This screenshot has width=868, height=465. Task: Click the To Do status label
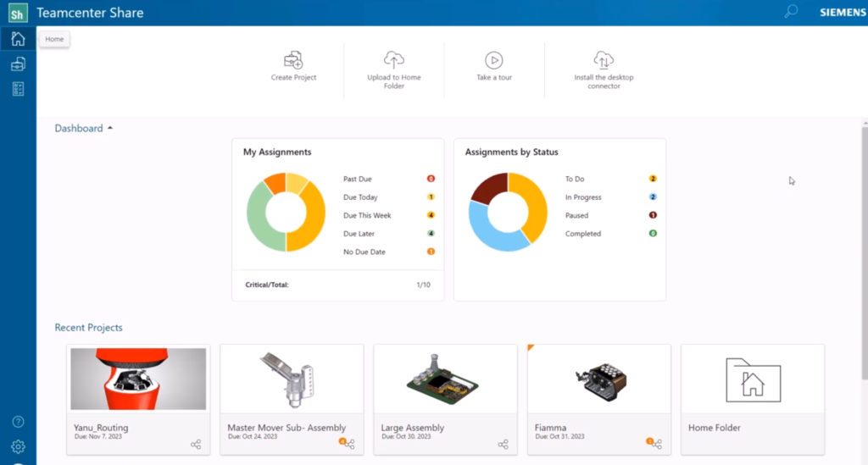(575, 179)
